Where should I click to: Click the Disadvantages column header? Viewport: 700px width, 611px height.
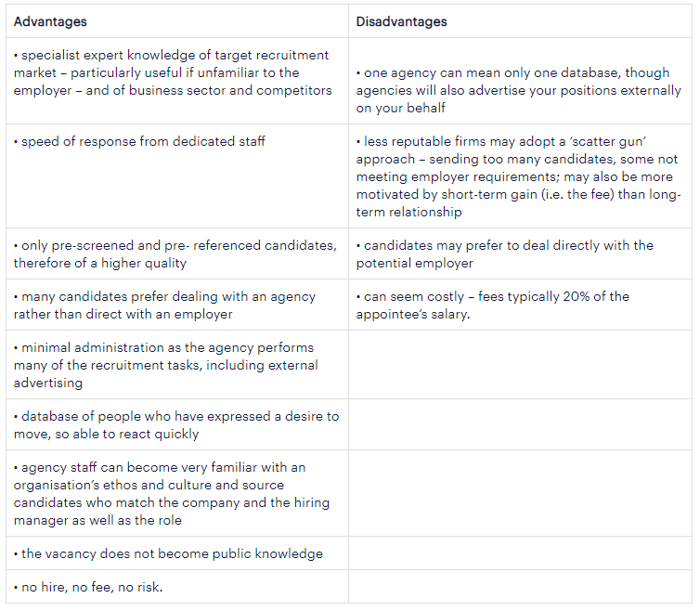point(401,20)
